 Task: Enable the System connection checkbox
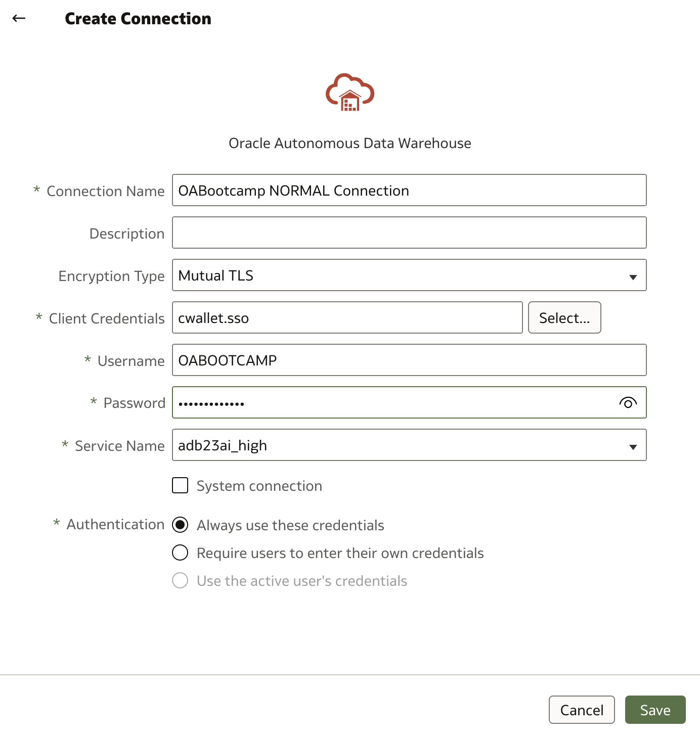pyautogui.click(x=180, y=485)
